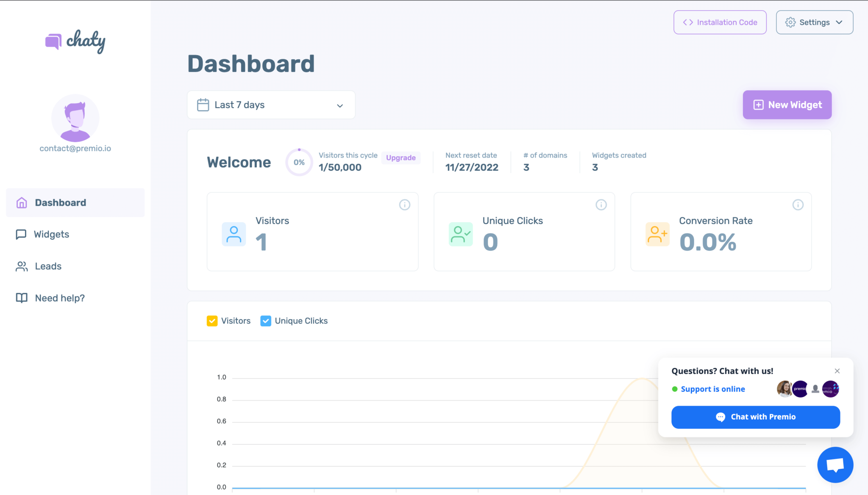The height and width of the screenshot is (495, 868).
Task: Click the Settings gear icon
Action: click(790, 22)
